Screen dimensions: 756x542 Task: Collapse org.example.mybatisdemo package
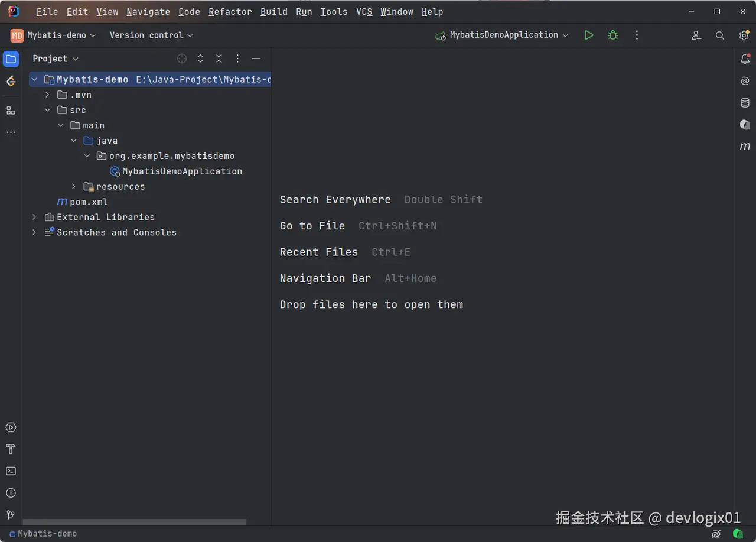tap(86, 156)
